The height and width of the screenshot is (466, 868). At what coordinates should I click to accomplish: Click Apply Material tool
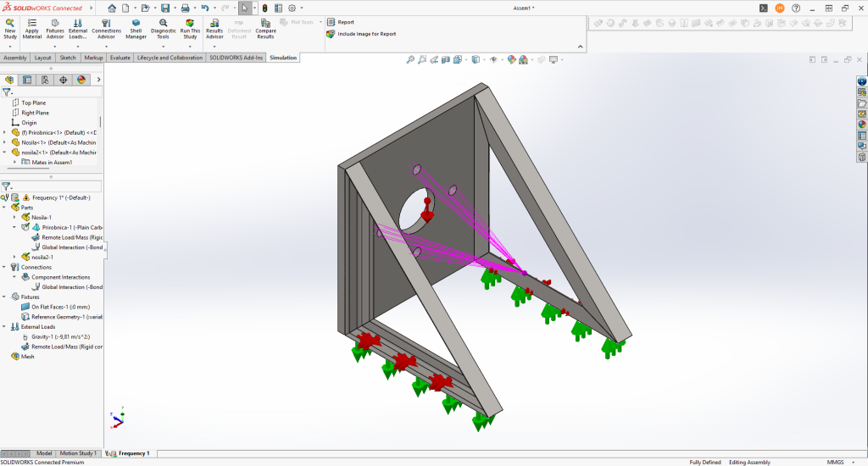click(31, 29)
